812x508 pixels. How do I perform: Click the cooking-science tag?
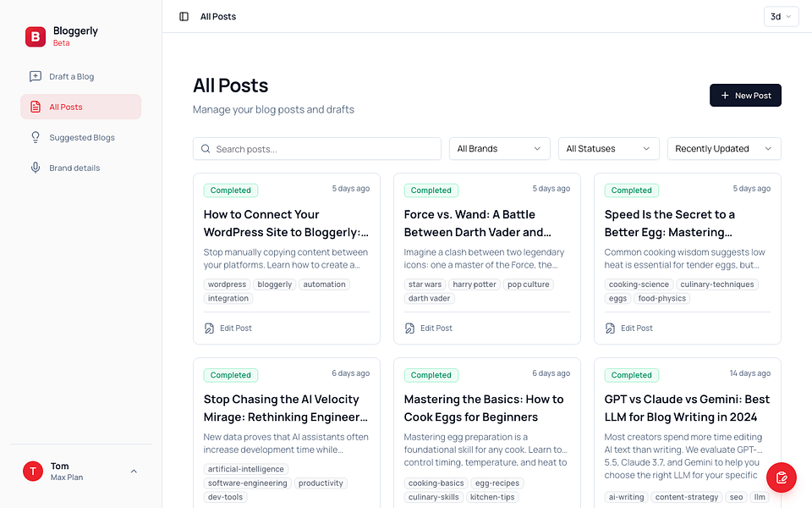tap(639, 284)
